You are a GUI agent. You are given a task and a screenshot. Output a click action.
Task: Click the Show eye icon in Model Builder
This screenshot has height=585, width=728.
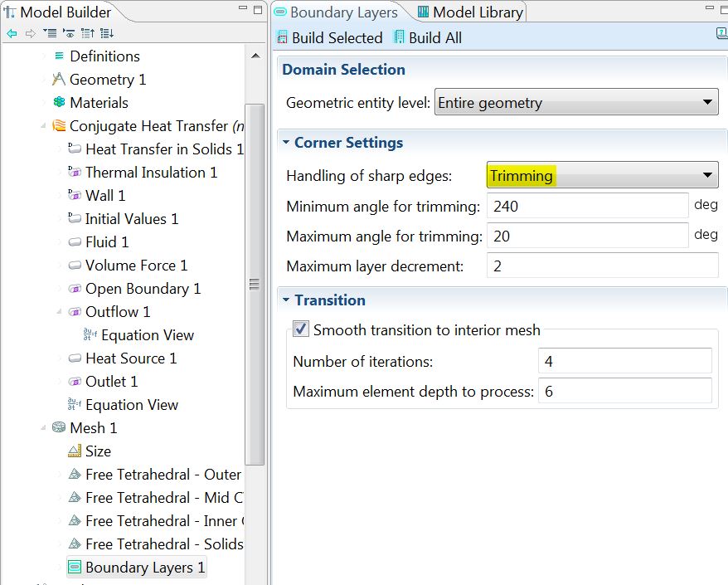(x=68, y=34)
